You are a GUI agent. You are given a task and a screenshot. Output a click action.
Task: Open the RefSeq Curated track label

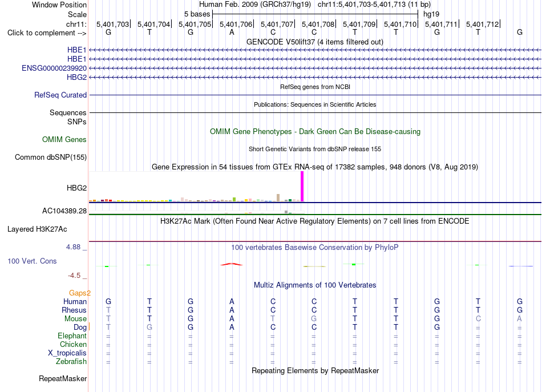pyautogui.click(x=60, y=95)
